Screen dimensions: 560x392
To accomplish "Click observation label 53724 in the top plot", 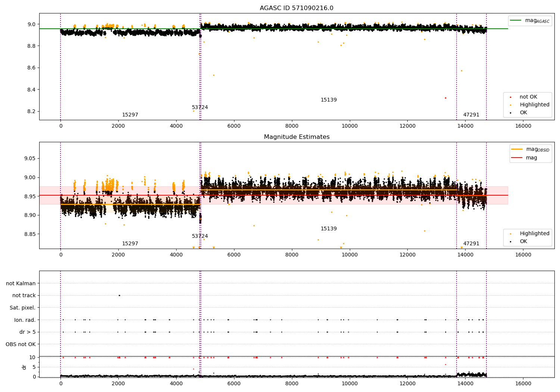I will click(x=200, y=108).
